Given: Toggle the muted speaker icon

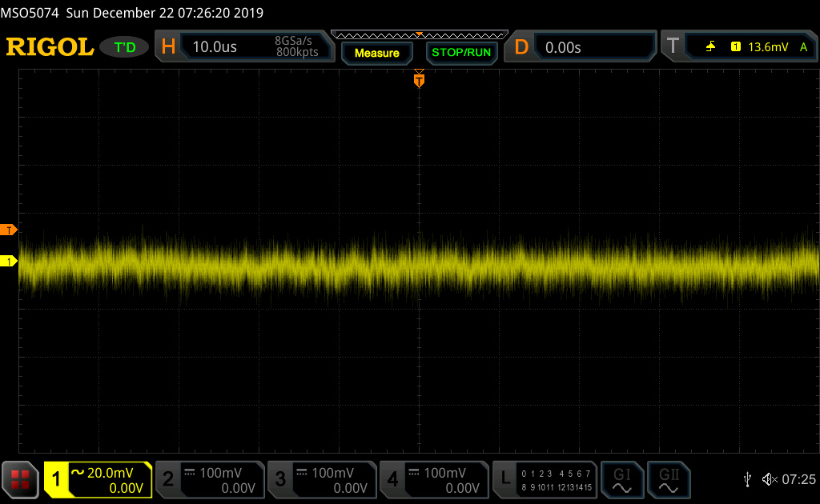Looking at the screenshot, I should 770,479.
